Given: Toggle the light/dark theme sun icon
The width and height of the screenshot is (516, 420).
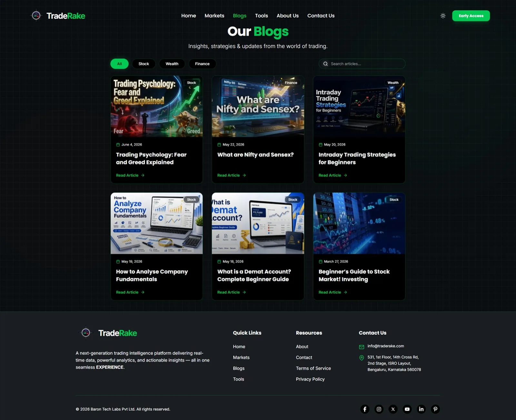Looking at the screenshot, I should pyautogui.click(x=443, y=16).
